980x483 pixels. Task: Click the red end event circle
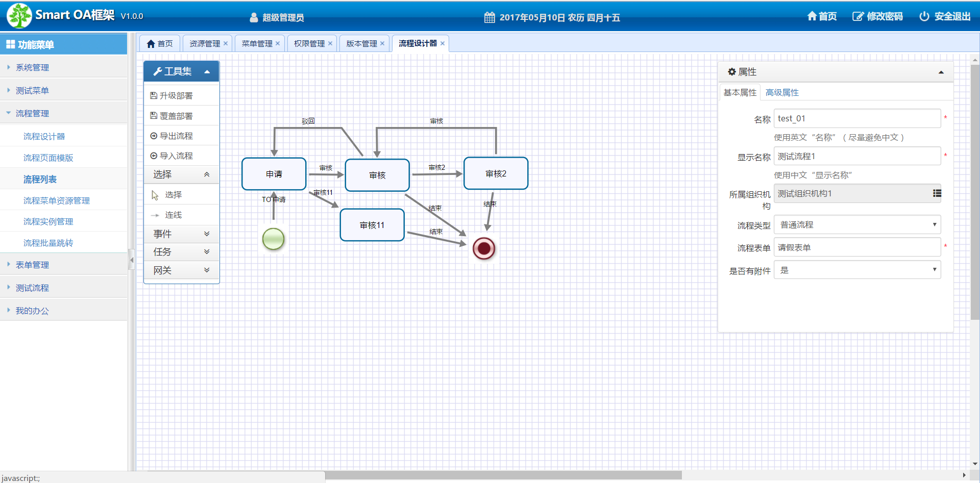(x=484, y=248)
